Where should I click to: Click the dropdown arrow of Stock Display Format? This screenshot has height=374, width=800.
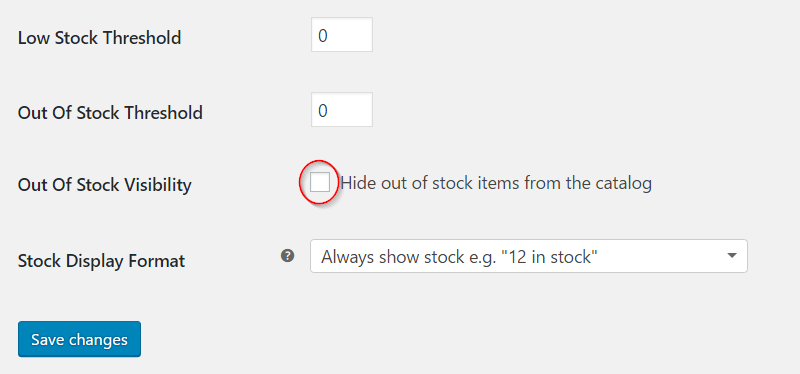tap(732, 256)
